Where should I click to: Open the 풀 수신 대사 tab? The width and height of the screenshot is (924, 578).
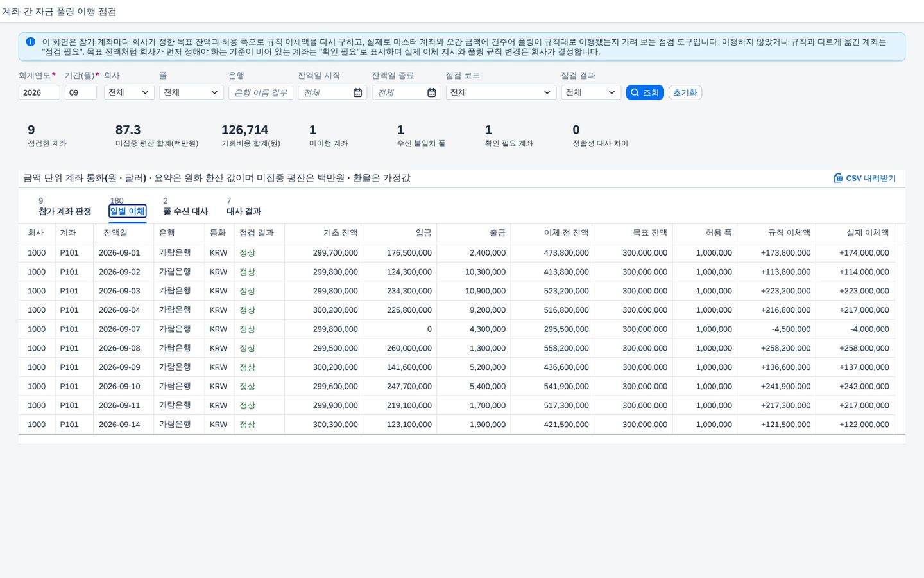click(185, 211)
